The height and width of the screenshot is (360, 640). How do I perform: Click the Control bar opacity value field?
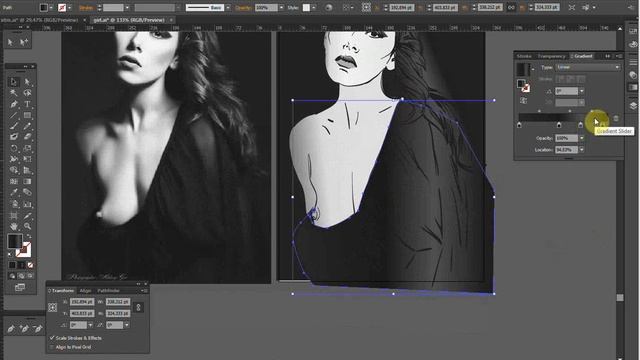point(267,8)
